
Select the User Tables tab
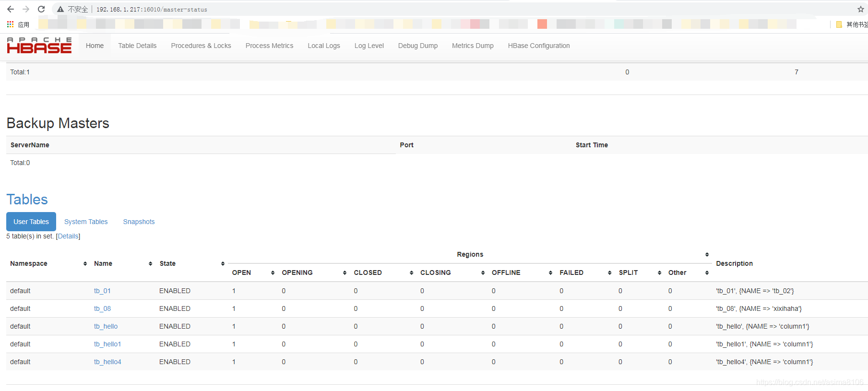(x=31, y=222)
